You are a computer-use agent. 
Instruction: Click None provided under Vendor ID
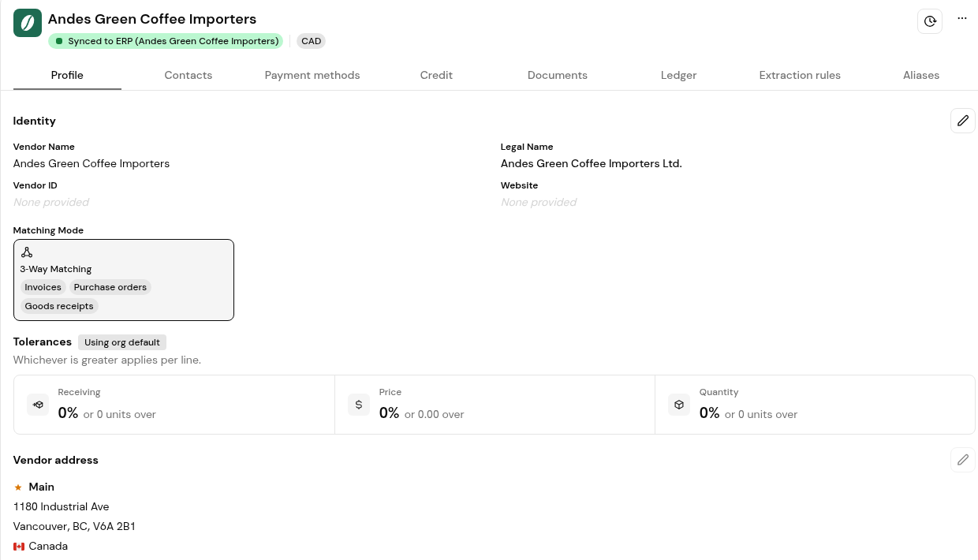pyautogui.click(x=51, y=202)
